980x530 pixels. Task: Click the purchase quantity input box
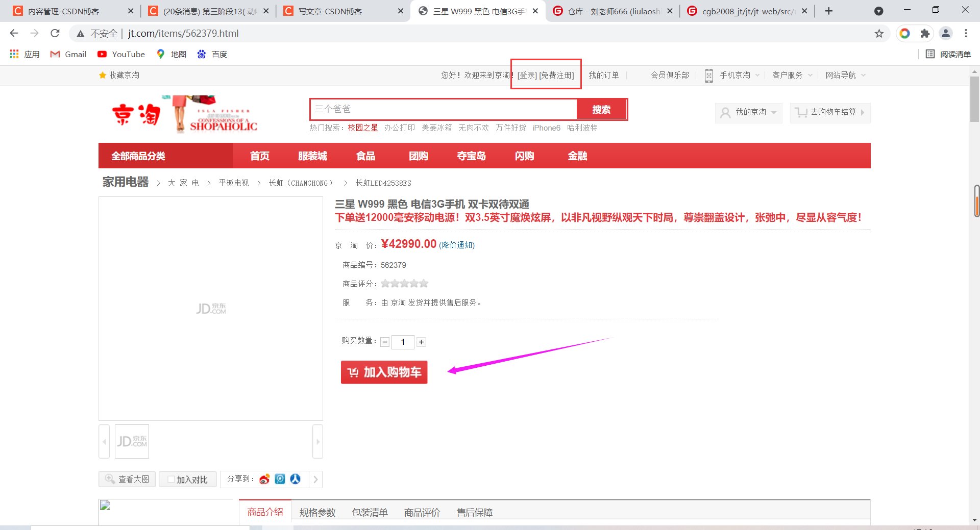[x=403, y=342]
